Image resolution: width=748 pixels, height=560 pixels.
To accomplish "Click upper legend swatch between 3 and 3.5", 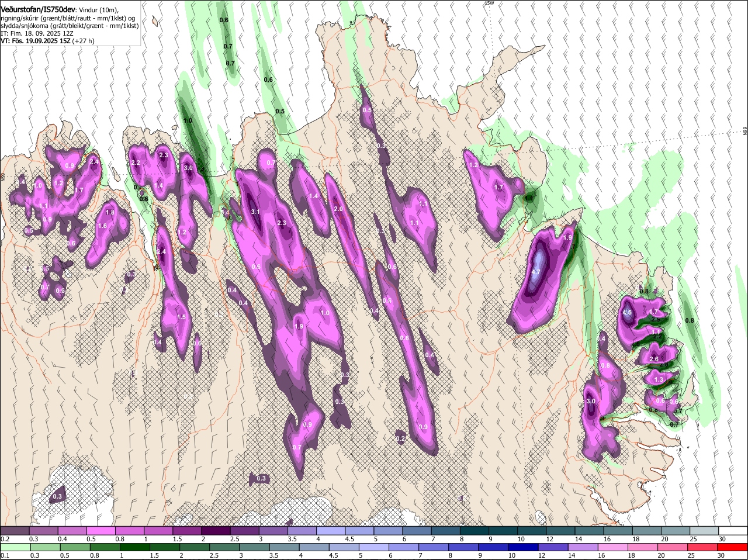I will click(x=273, y=531).
